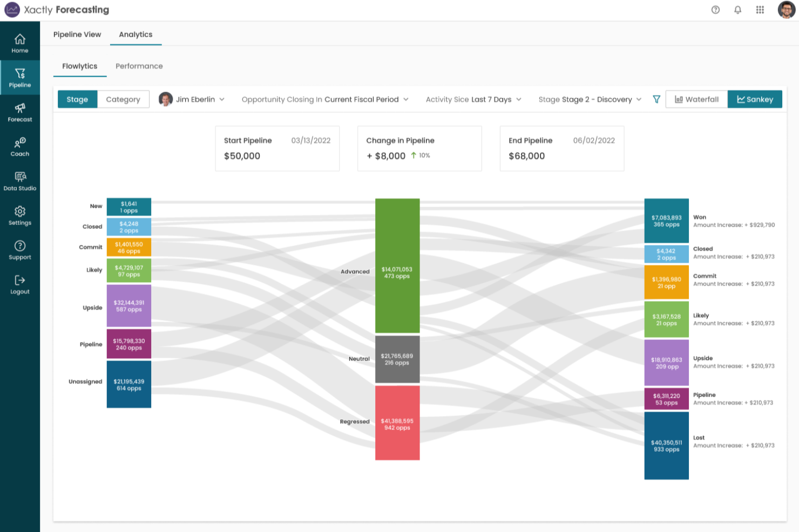Open the notifications bell
The height and width of the screenshot is (532, 799).
[737, 10]
